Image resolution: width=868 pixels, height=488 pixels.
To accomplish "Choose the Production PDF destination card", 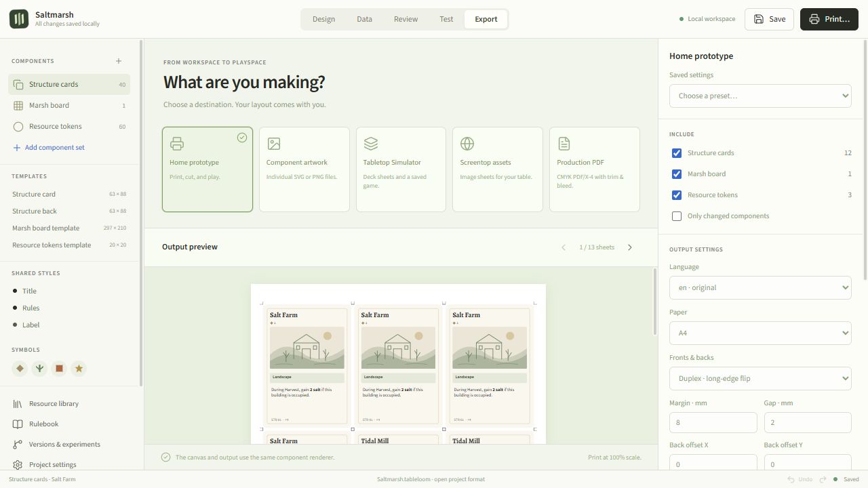I will pyautogui.click(x=595, y=169).
